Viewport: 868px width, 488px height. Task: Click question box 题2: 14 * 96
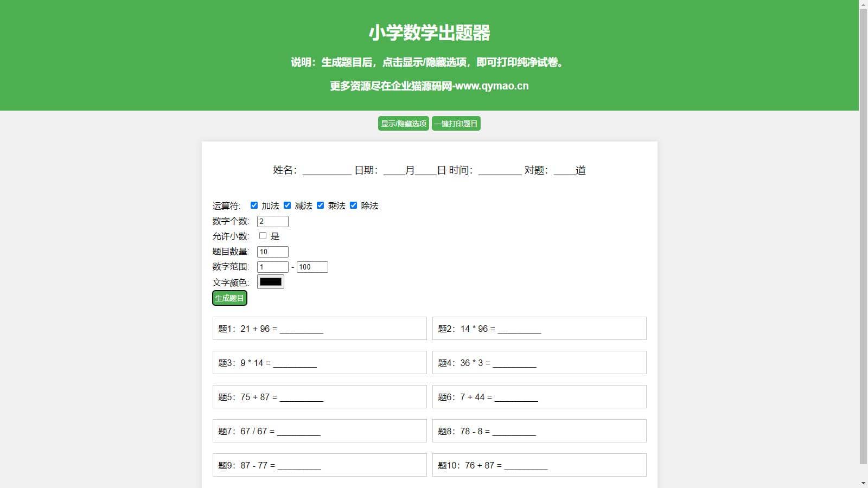coord(539,329)
